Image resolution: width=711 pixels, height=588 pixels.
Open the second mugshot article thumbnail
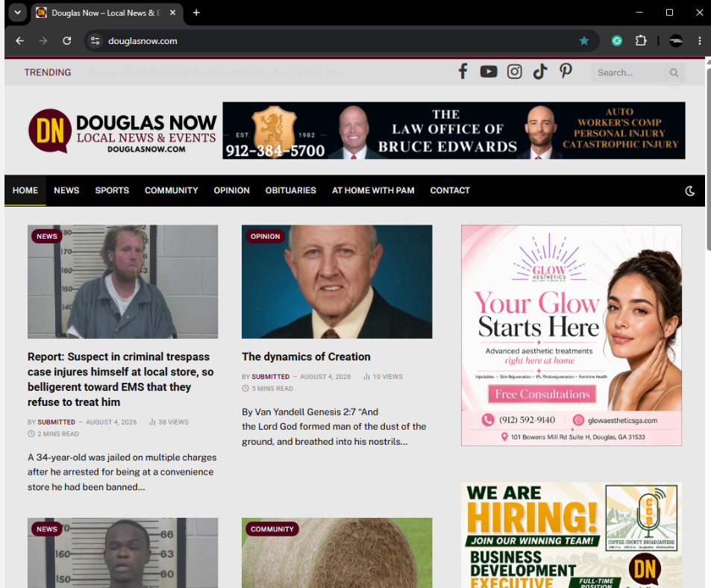tap(122, 553)
